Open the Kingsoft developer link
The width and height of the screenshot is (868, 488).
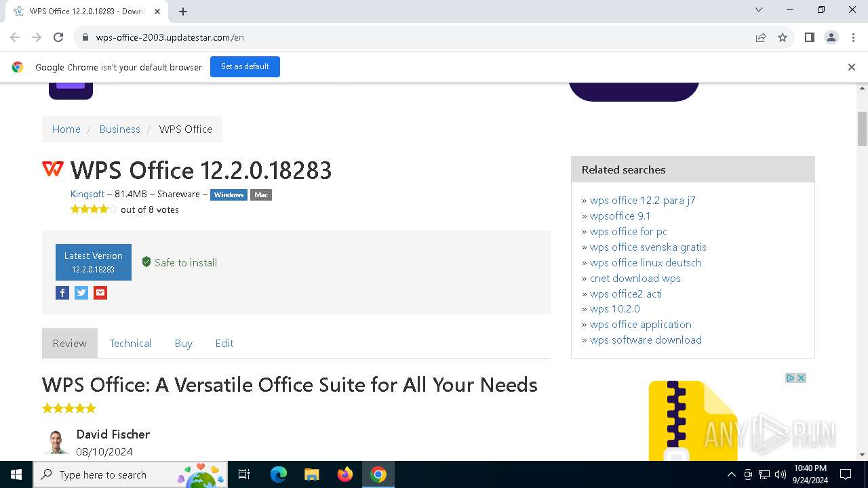coord(87,194)
